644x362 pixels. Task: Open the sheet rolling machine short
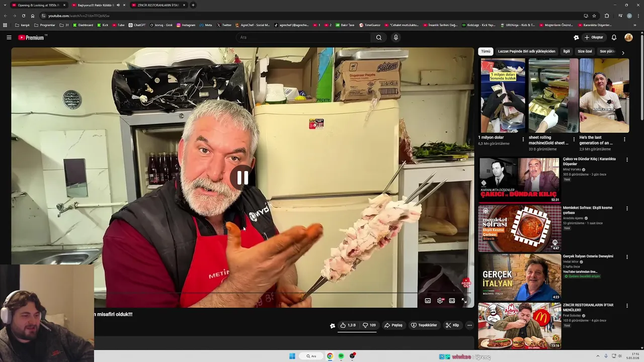[x=553, y=96]
